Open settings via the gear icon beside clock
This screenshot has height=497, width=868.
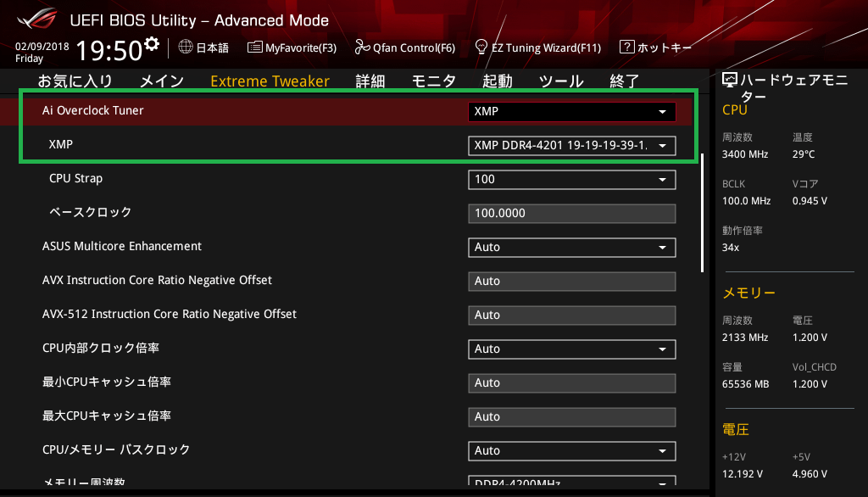[152, 44]
